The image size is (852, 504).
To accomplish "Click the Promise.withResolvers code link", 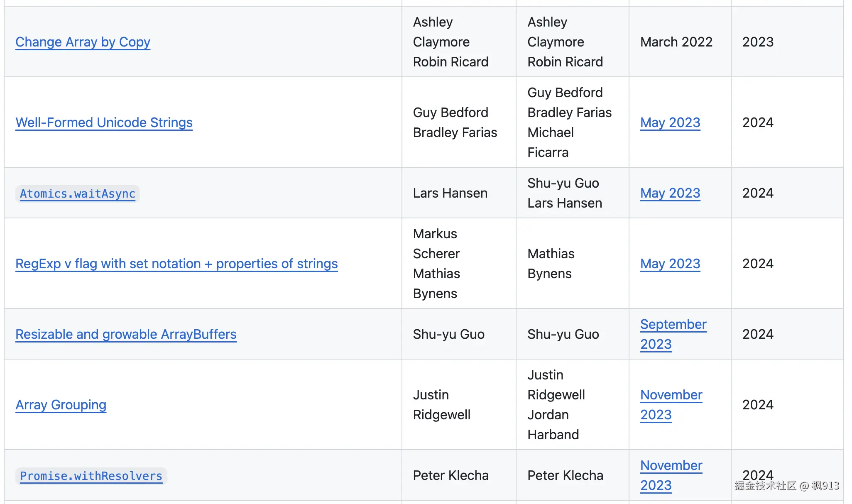I will pos(91,476).
